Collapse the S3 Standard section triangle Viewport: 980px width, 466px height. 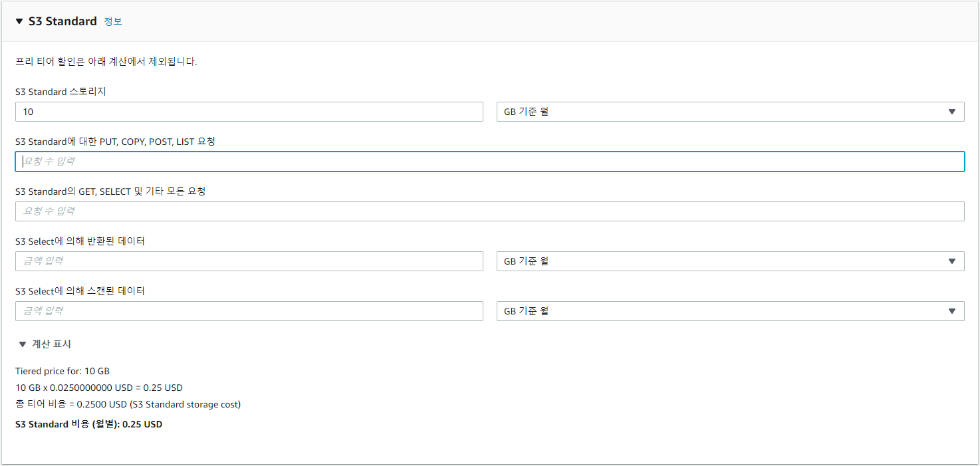pos(19,21)
